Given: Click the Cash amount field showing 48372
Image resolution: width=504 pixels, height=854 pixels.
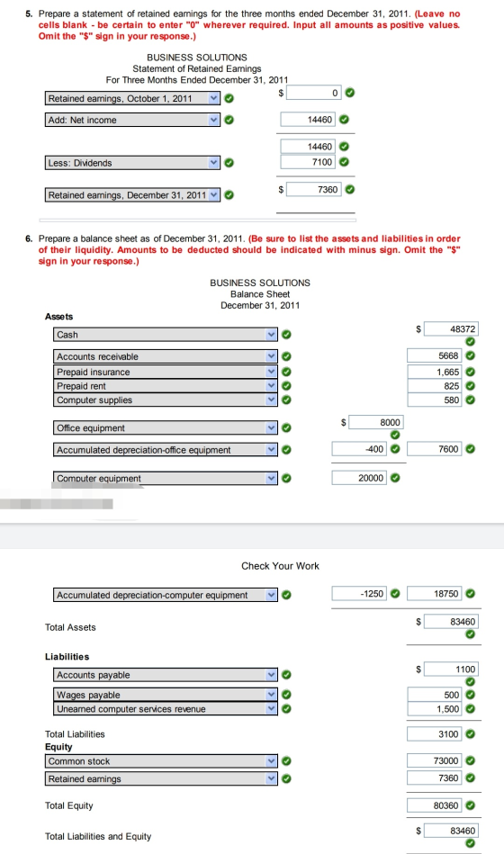Looking at the screenshot, I should pyautogui.click(x=451, y=329).
